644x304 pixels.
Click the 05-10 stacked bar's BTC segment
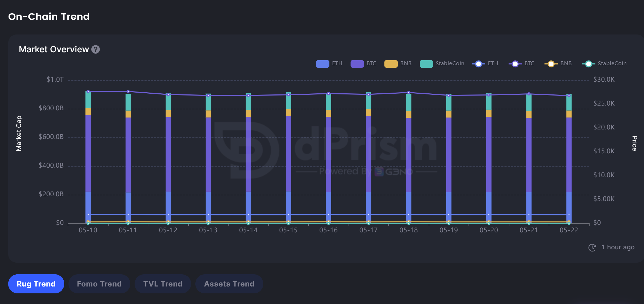click(88, 153)
